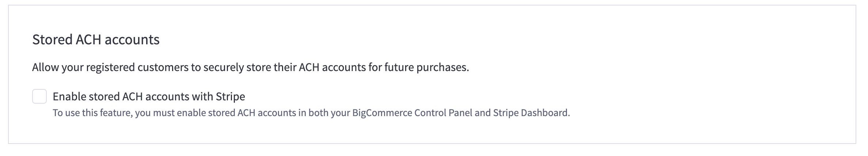Click "BigCommerce Control Panel" in the helper text
Image resolution: width=868 pixels, height=156 pixels.
[412, 113]
